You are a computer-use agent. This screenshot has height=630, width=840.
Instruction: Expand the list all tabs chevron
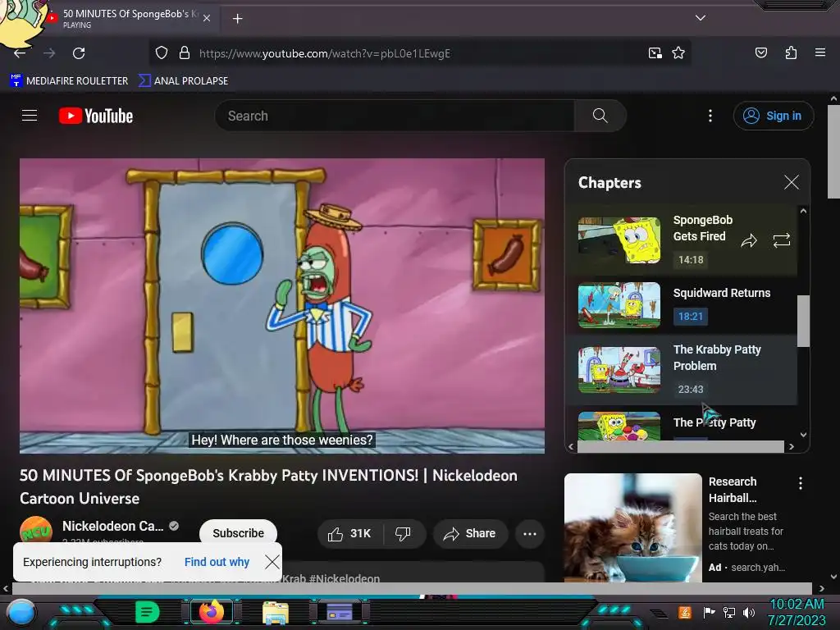point(701,18)
